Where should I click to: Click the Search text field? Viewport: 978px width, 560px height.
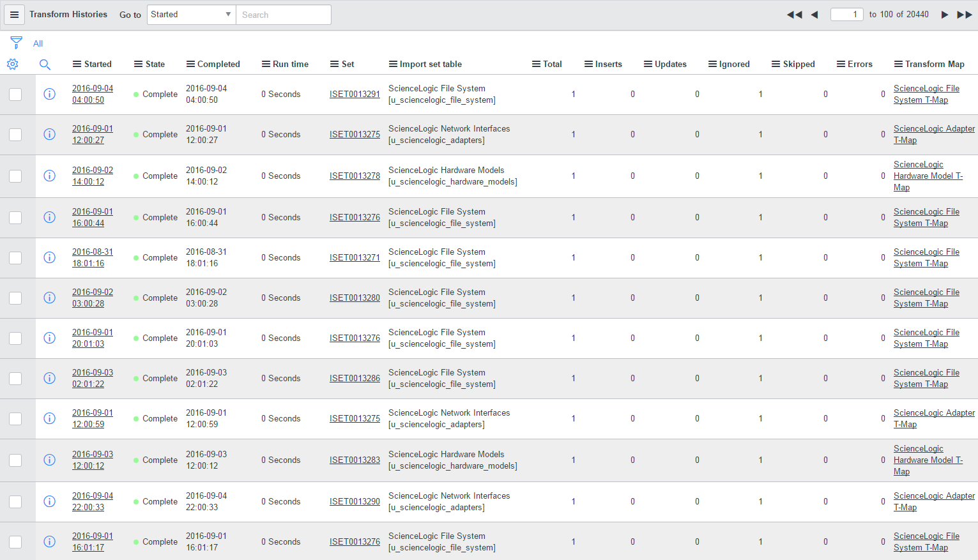point(284,15)
